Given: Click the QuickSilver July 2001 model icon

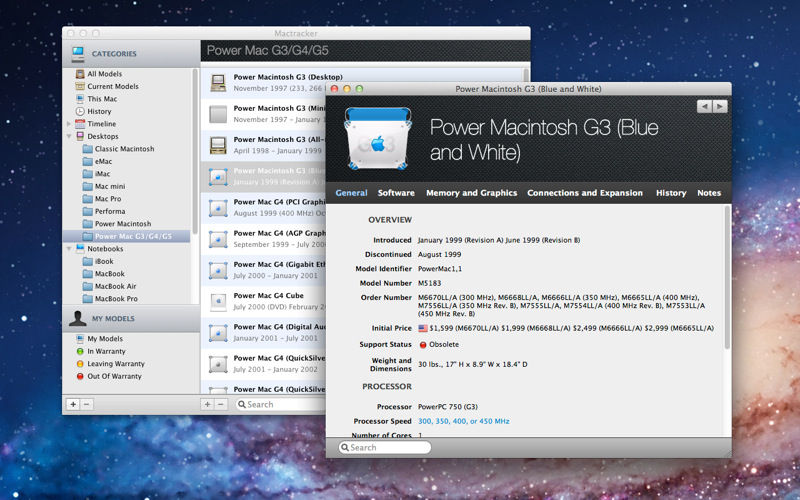Looking at the screenshot, I should point(218,364).
